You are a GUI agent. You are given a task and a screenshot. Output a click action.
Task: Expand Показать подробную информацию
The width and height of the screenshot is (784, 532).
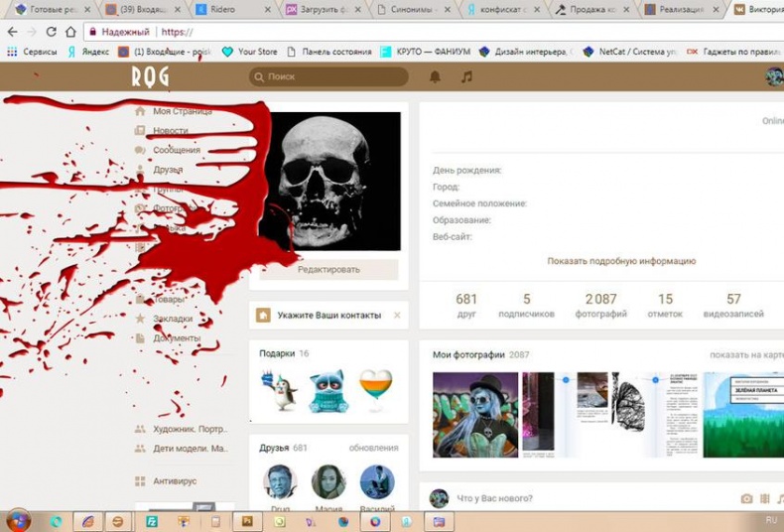(621, 261)
